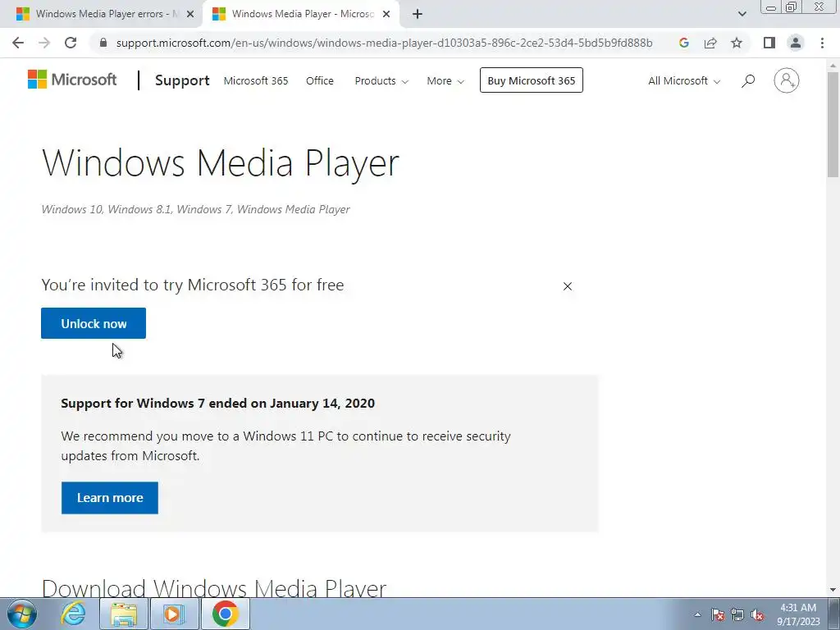This screenshot has width=840, height=630.
Task: Open Windows Explorer from the taskbar
Action: pyautogui.click(x=124, y=614)
